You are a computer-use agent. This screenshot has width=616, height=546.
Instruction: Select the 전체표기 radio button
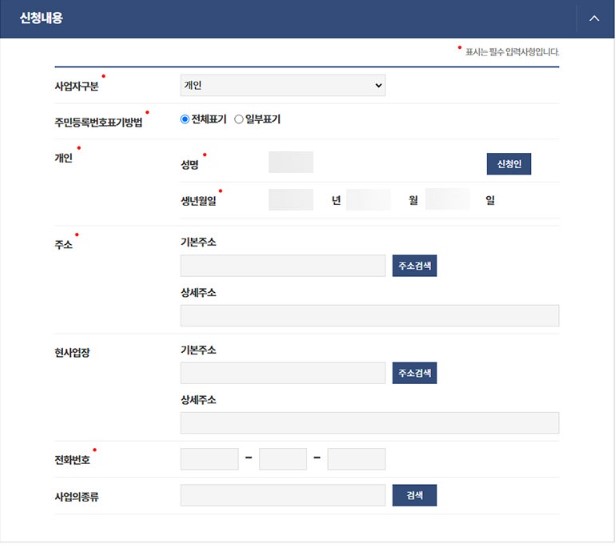[x=185, y=119]
